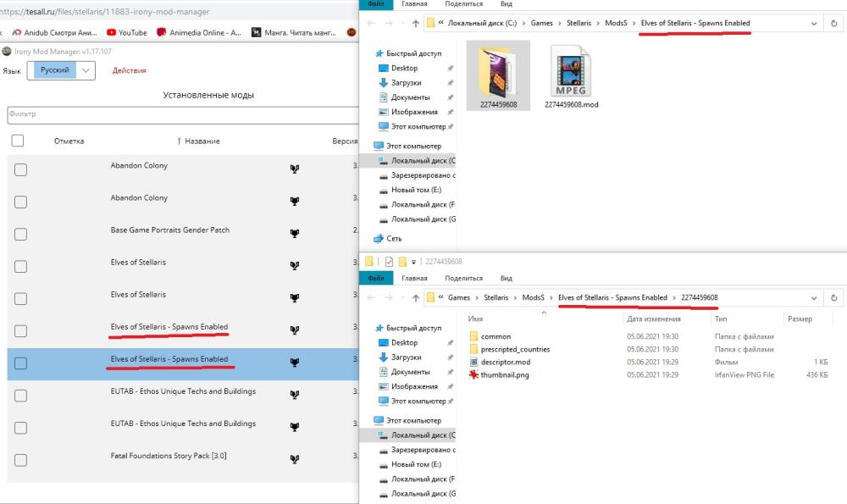Expand breadcrumb overflow chevron in top address bar
The height and width of the screenshot is (504, 847).
tap(441, 23)
